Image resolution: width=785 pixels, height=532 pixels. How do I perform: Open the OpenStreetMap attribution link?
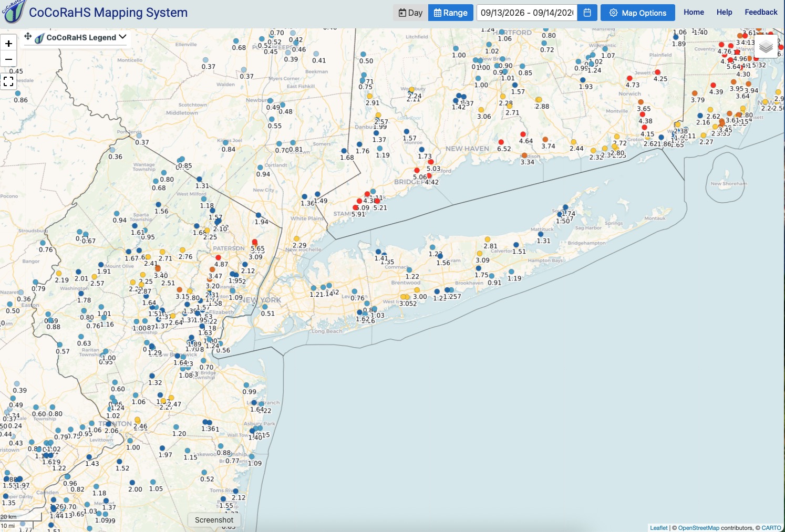pyautogui.click(x=698, y=528)
